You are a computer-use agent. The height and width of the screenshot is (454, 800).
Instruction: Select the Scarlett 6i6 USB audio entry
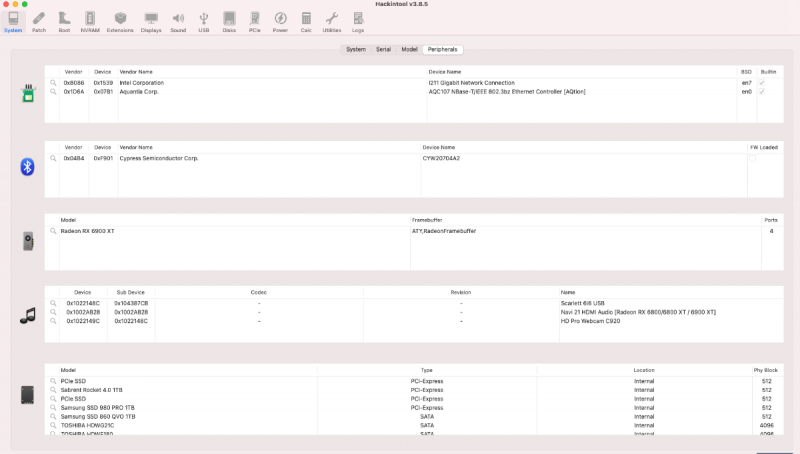582,303
